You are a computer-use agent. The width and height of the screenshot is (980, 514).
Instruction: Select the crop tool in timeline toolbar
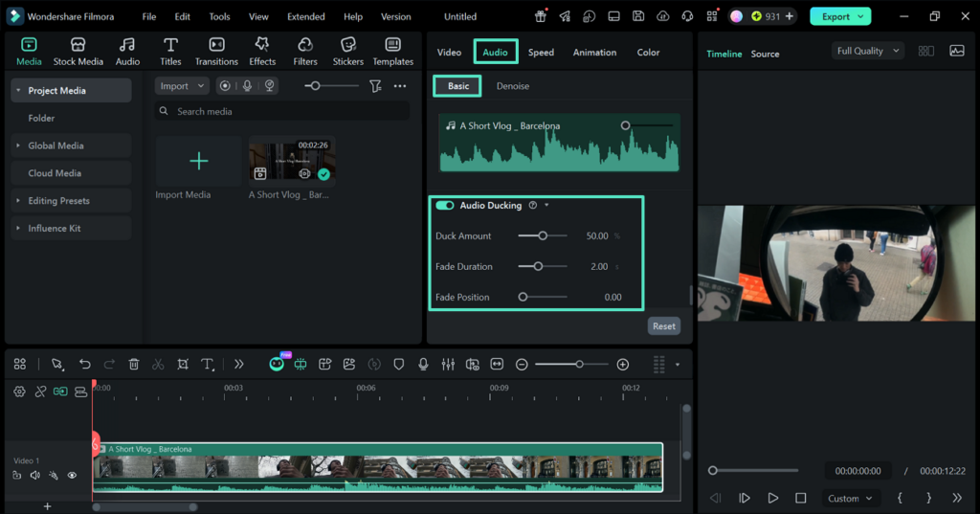point(183,364)
